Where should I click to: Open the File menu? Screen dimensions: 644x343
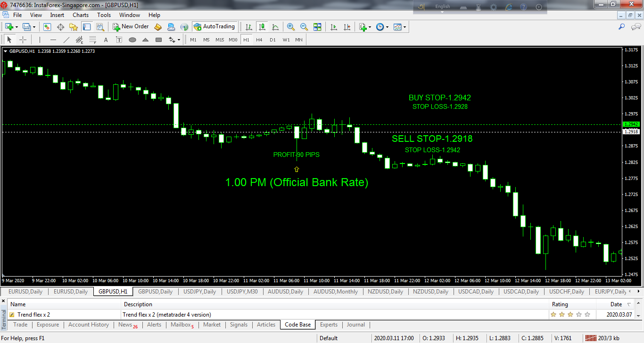click(17, 15)
